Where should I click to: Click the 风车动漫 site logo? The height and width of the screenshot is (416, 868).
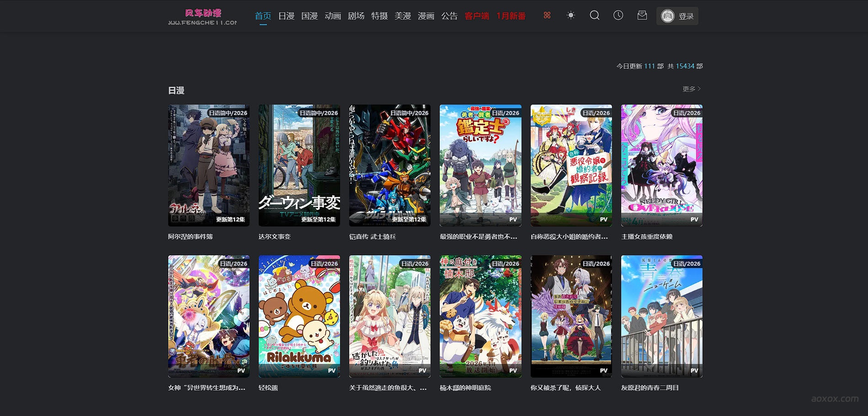(202, 16)
